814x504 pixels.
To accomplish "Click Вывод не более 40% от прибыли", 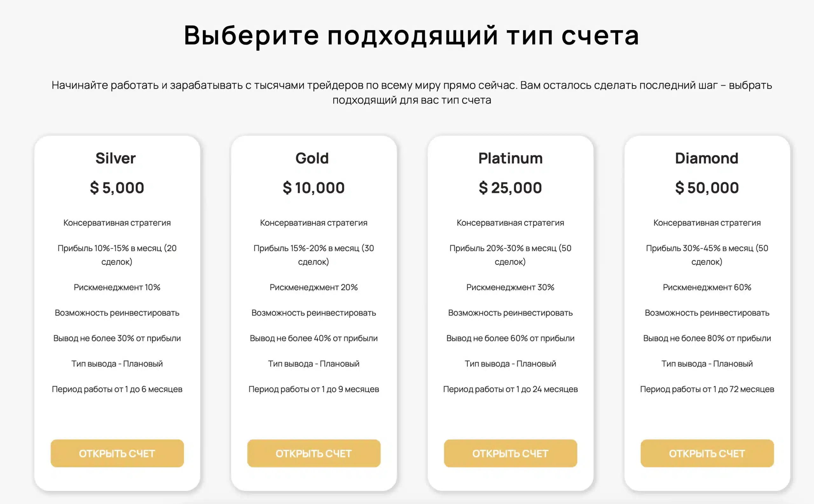I will tap(314, 338).
